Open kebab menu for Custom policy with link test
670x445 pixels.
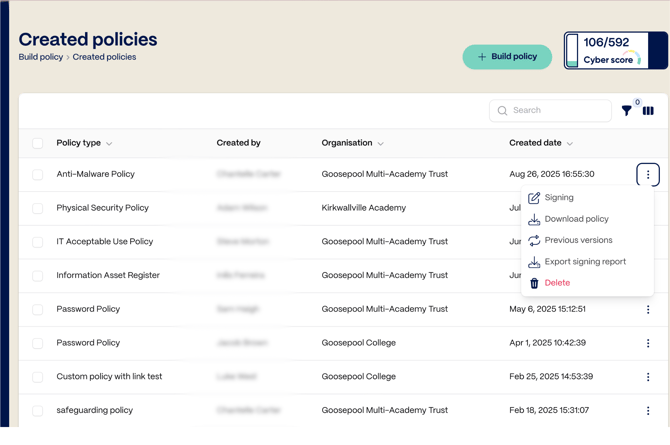pyautogui.click(x=648, y=377)
